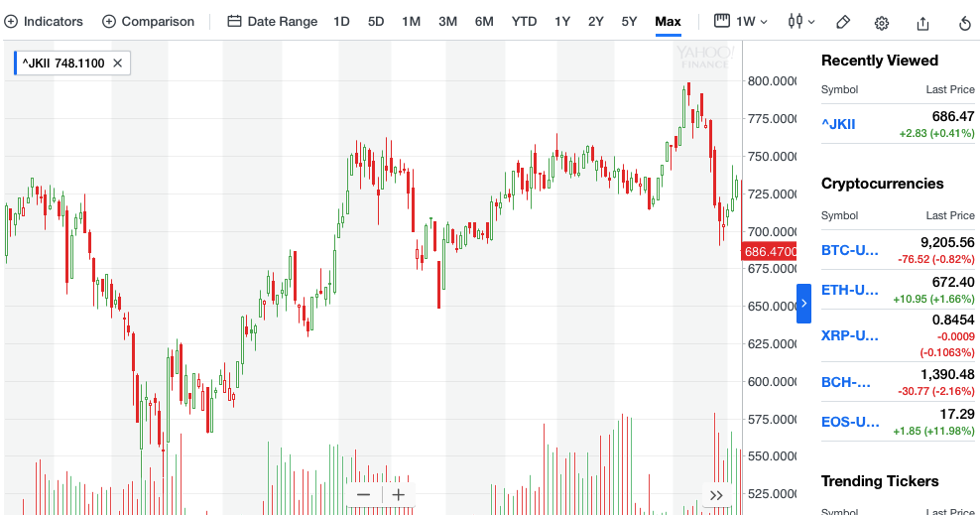This screenshot has width=980, height=515.
Task: Zoom out with the minus button
Action: pos(364,495)
